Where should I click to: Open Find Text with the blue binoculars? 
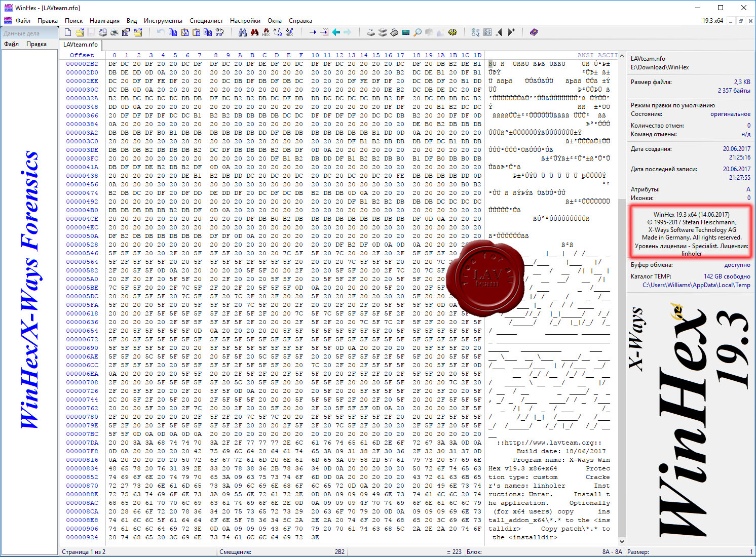coord(243,32)
